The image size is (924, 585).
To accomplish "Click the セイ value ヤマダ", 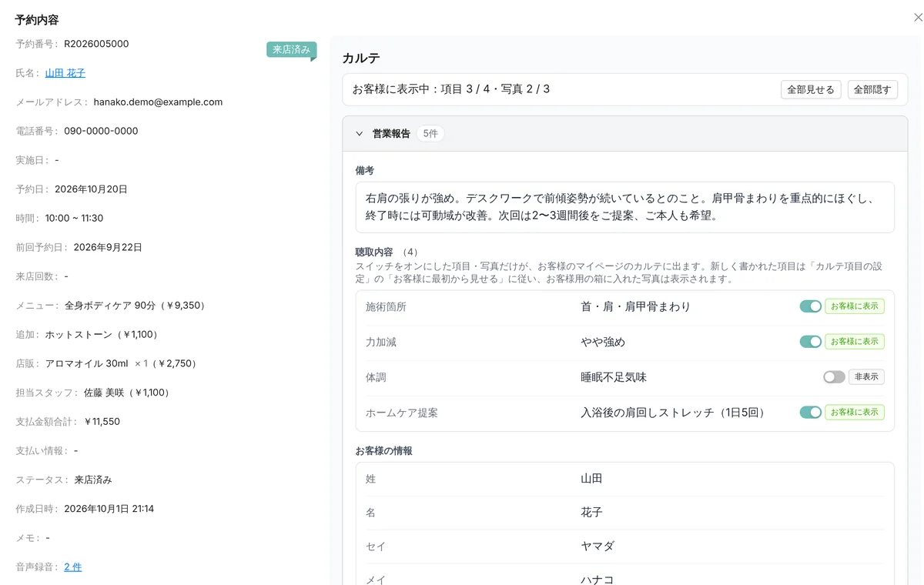I will pyautogui.click(x=598, y=547).
